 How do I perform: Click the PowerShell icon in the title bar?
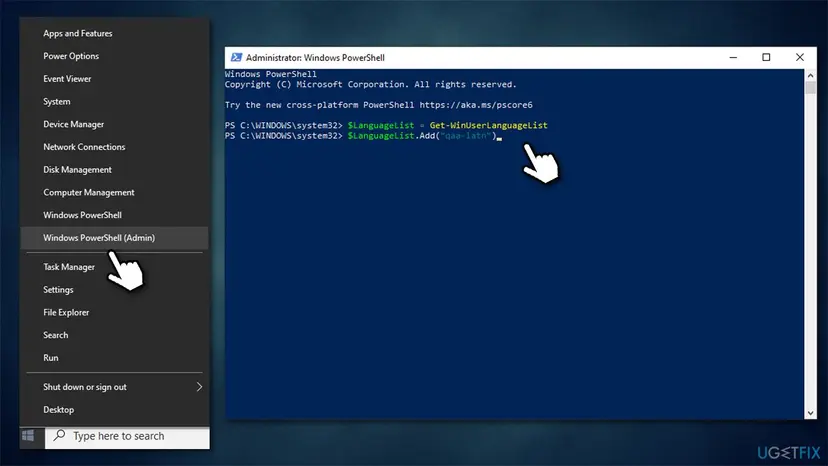[x=236, y=58]
